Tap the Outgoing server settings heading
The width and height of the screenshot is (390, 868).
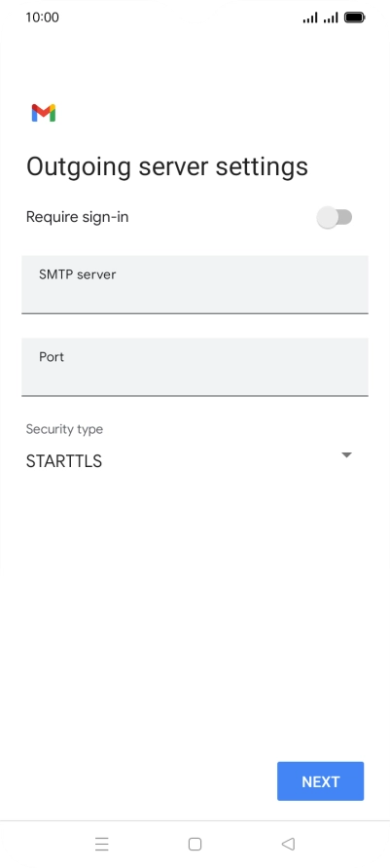coord(167,166)
